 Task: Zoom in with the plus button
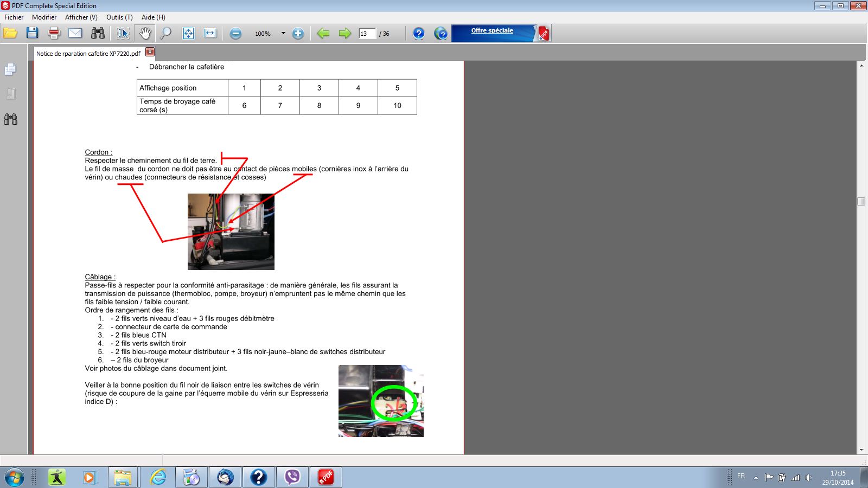298,34
